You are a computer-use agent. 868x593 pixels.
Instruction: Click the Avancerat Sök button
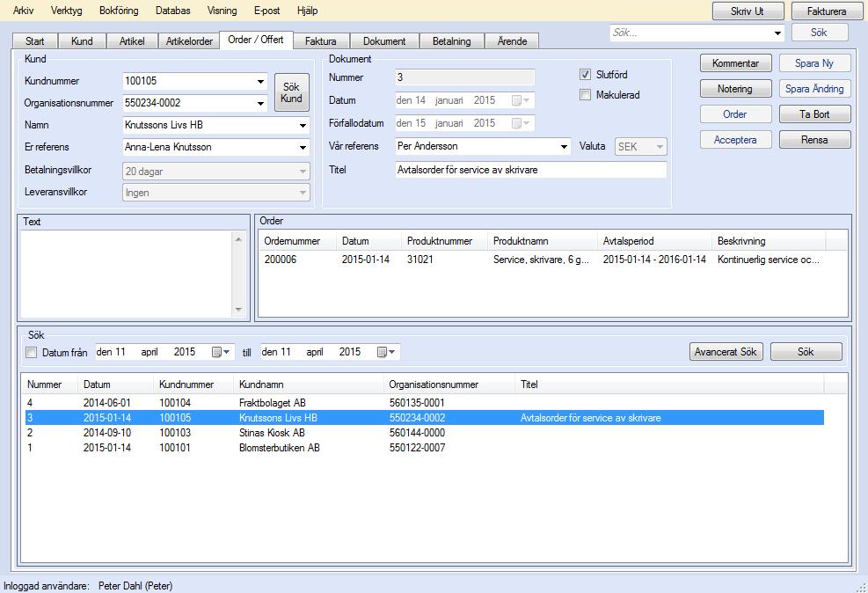click(726, 352)
